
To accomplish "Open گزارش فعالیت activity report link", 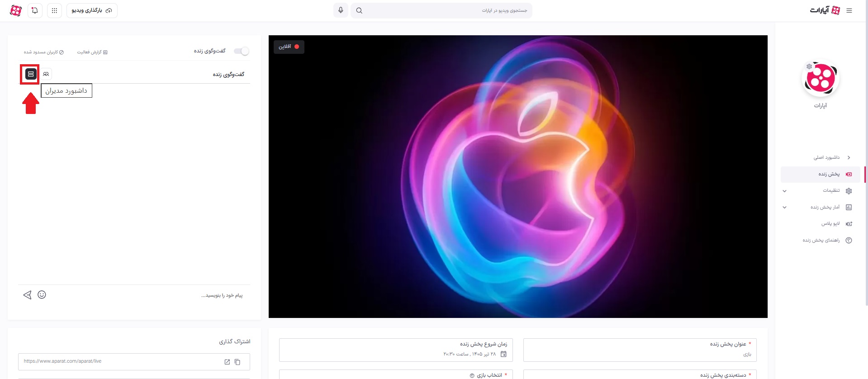I will click(92, 52).
